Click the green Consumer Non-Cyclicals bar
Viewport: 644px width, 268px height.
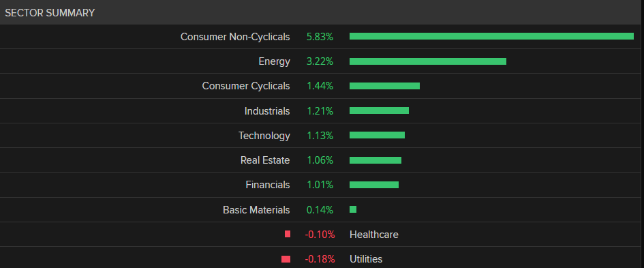click(x=491, y=36)
